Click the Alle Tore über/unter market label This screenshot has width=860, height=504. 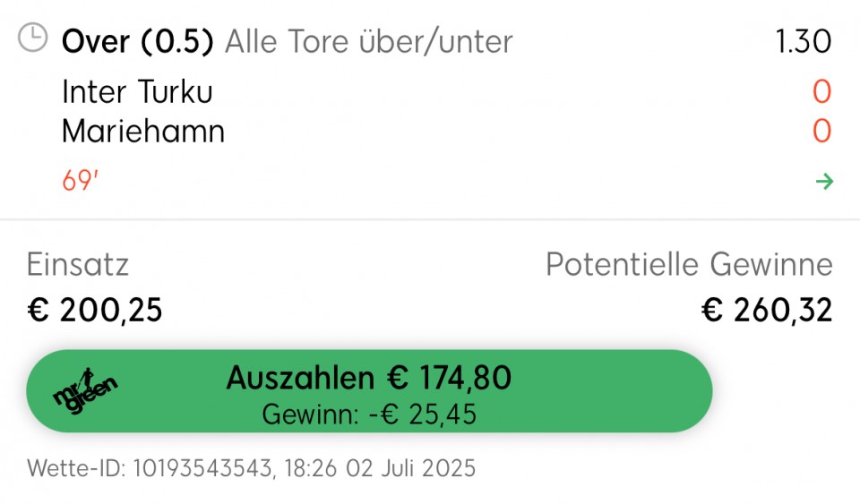[368, 42]
